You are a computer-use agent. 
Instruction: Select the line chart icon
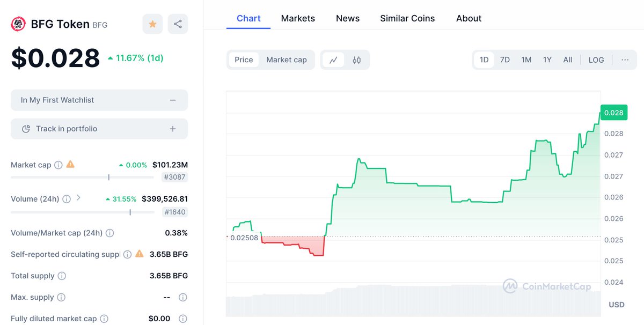(x=333, y=60)
